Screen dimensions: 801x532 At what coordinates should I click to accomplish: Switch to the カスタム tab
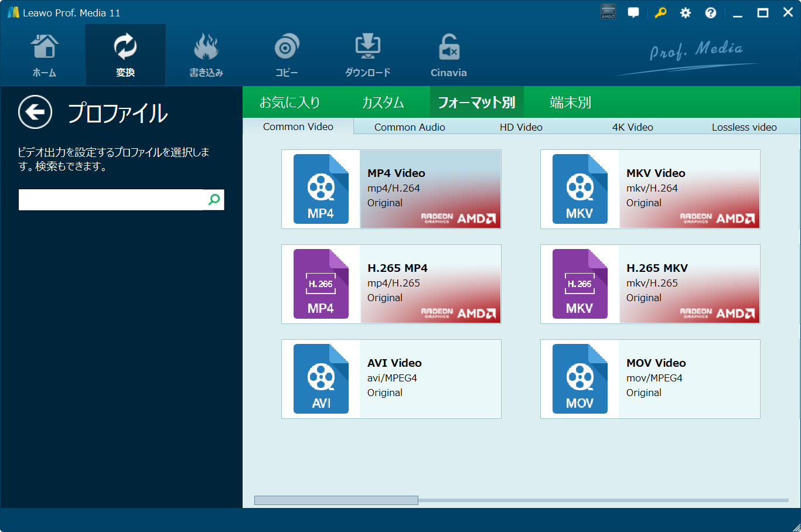point(383,103)
